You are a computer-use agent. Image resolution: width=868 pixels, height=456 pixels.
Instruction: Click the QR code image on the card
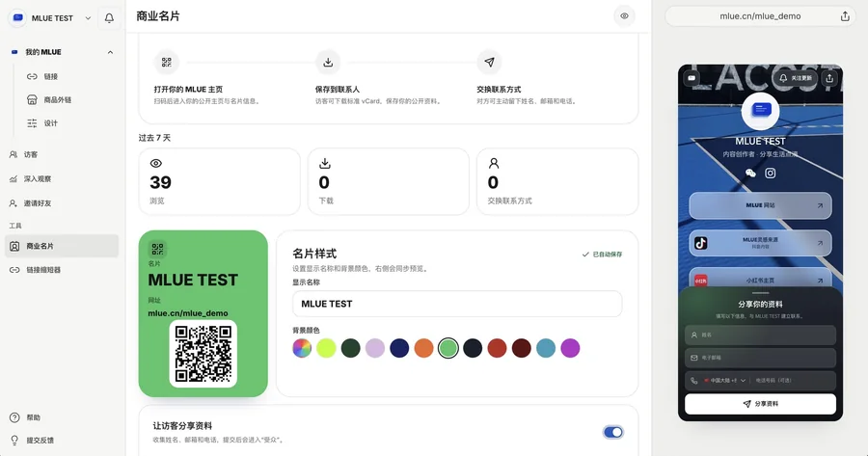[x=203, y=354]
